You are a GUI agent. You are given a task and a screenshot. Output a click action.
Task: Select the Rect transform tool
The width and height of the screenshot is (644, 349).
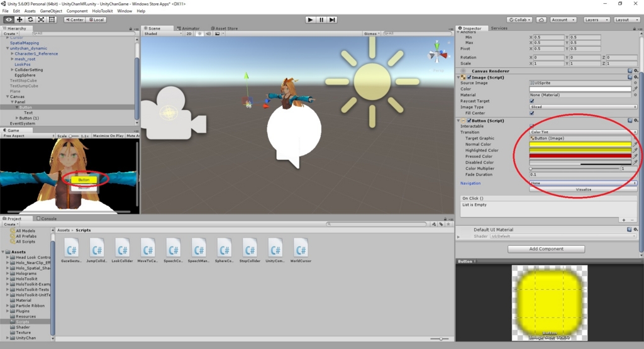tap(52, 19)
